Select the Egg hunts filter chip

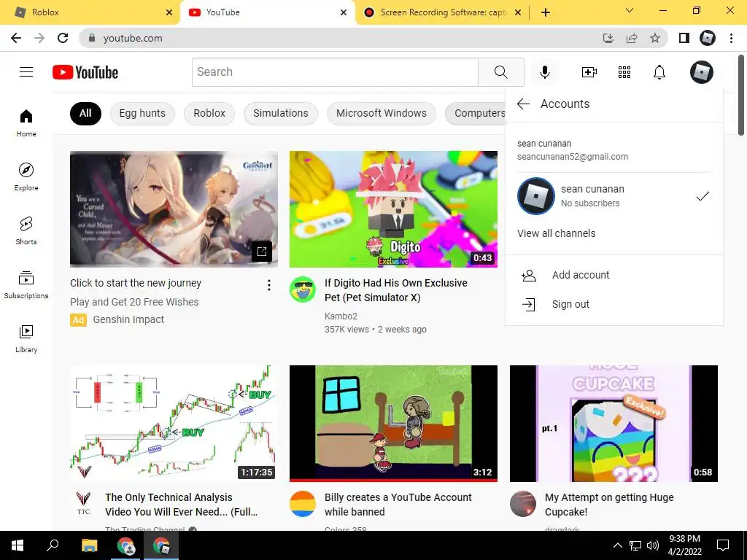click(142, 113)
